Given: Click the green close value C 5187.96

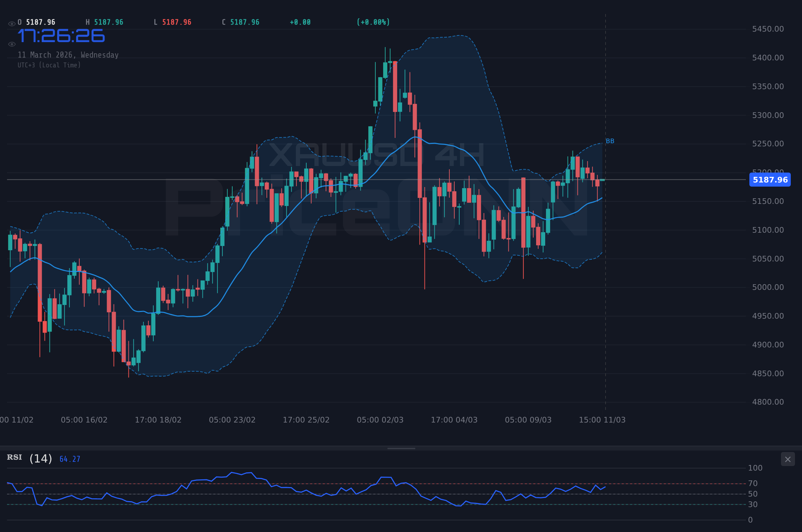Looking at the screenshot, I should pos(240,22).
